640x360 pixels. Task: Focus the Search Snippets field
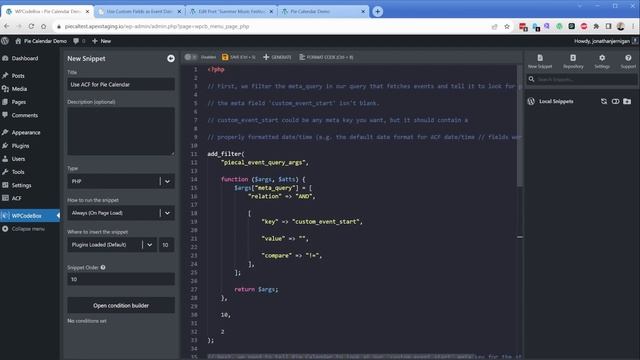(x=582, y=79)
